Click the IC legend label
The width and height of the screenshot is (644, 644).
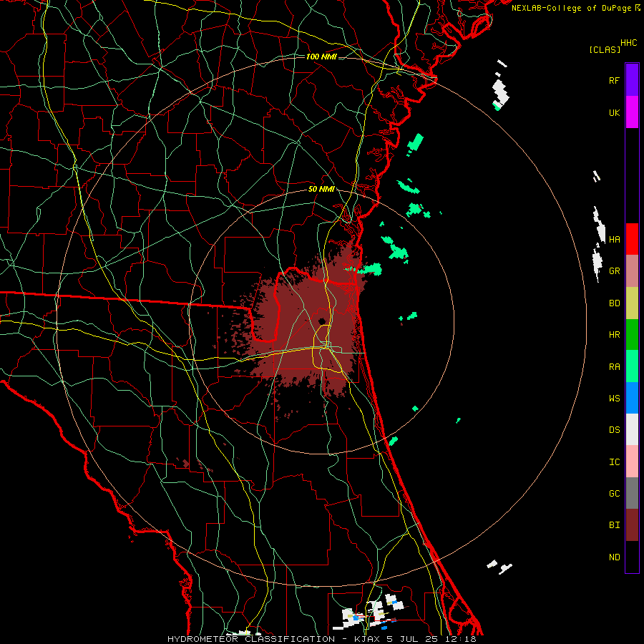[615, 462]
